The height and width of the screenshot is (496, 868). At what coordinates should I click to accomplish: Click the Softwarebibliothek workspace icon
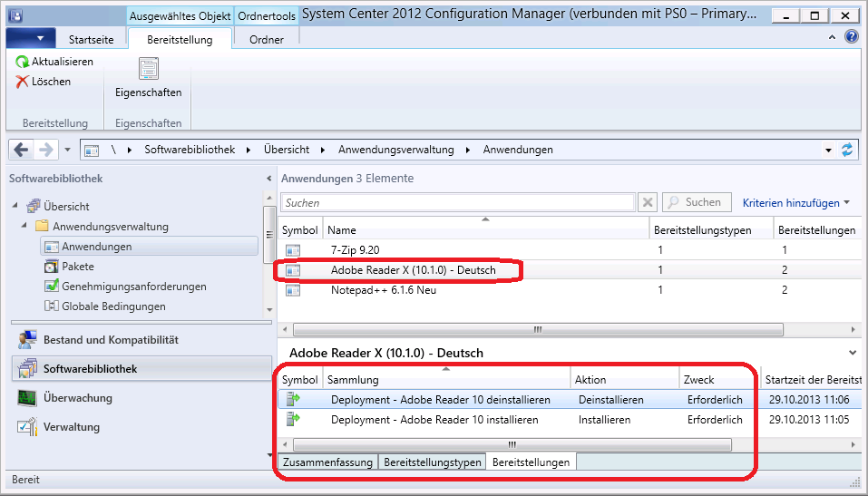tap(27, 369)
